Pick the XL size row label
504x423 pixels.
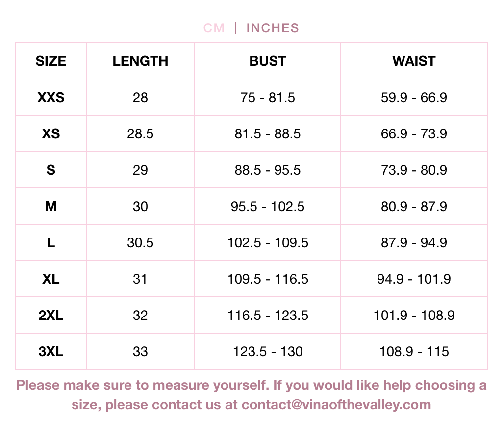[x=51, y=279]
